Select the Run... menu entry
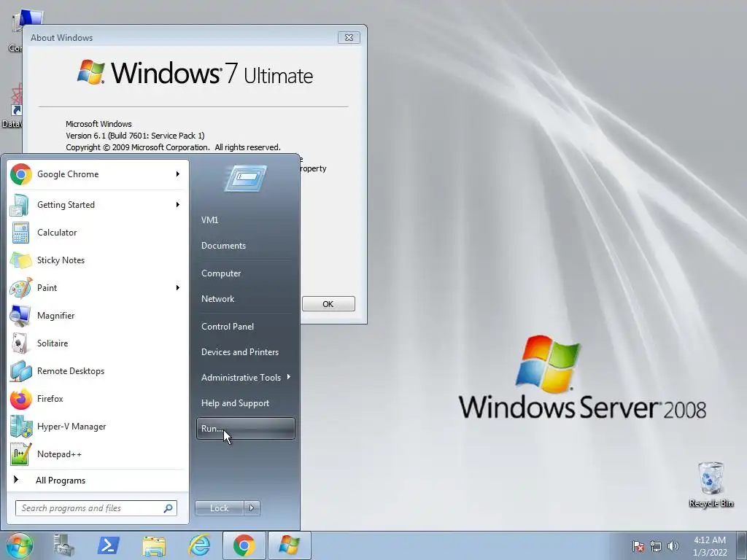747x560 pixels. [245, 429]
